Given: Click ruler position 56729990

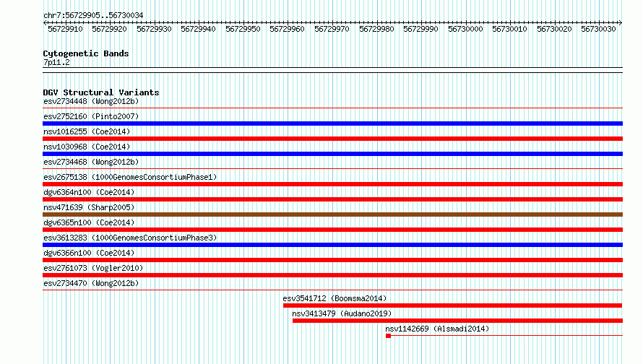Looking at the screenshot, I should (x=420, y=29).
